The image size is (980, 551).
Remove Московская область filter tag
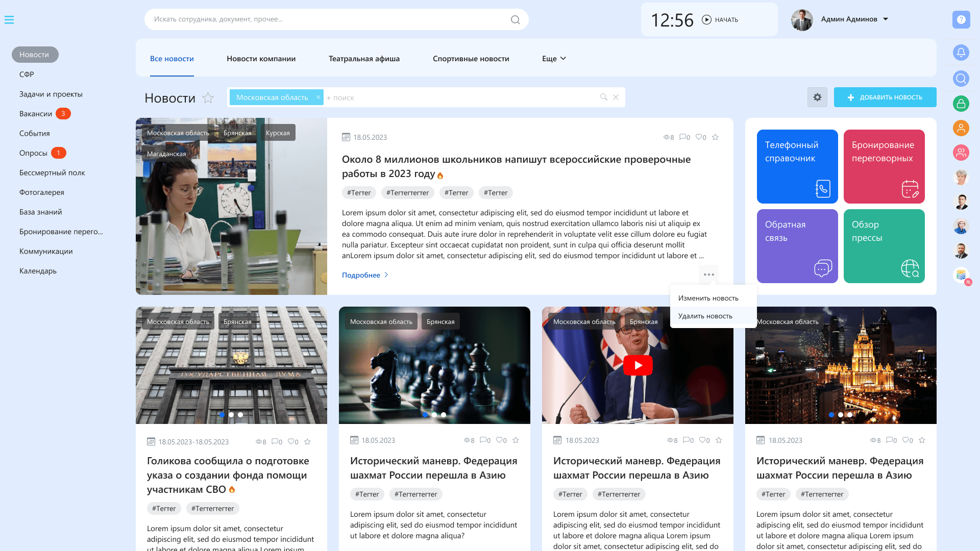click(318, 97)
